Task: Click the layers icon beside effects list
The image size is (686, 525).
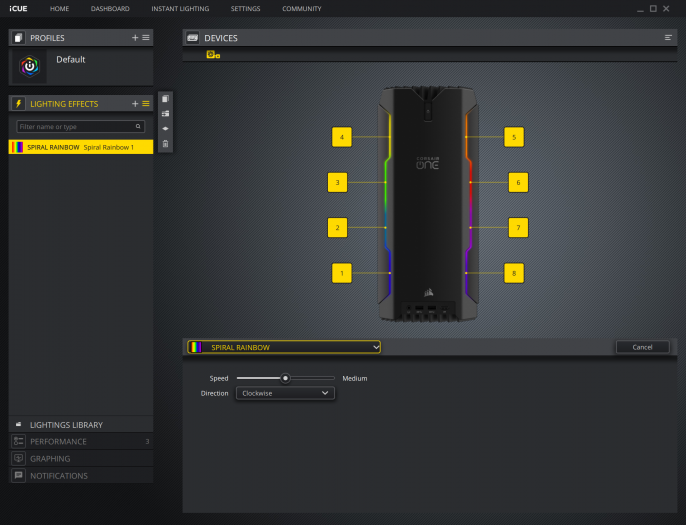Action: (165, 129)
